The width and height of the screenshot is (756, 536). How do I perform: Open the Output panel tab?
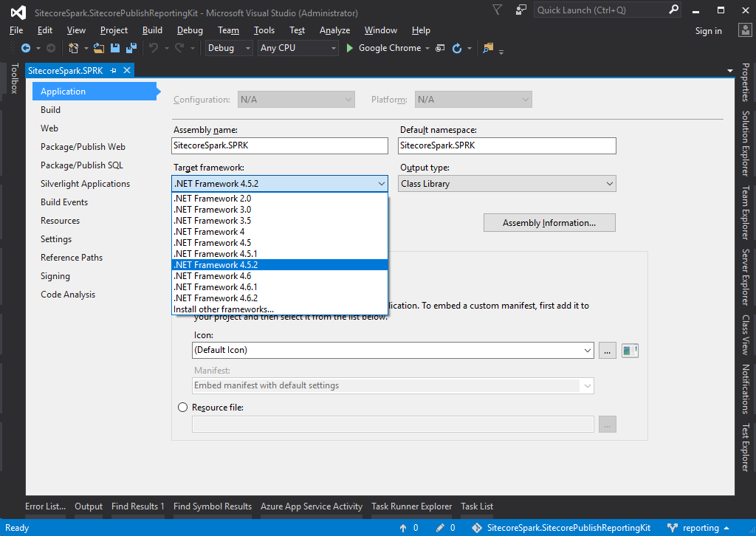[x=89, y=506]
